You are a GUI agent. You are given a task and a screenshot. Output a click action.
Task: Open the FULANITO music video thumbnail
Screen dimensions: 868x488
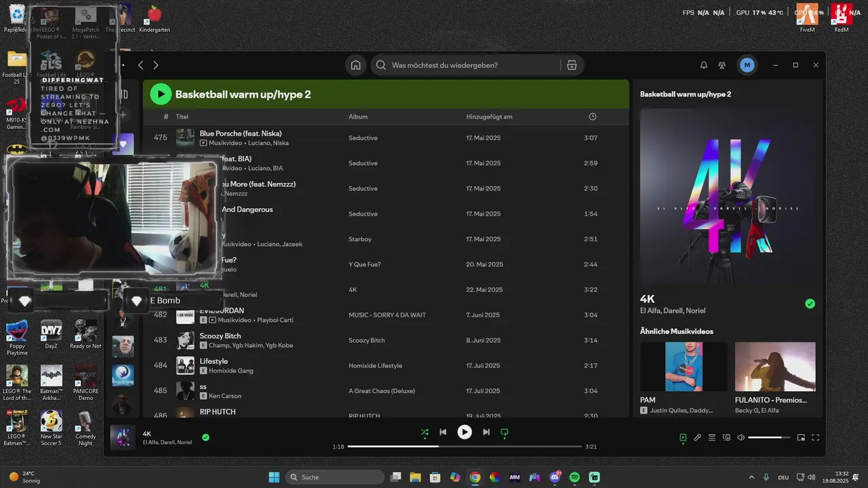click(775, 366)
